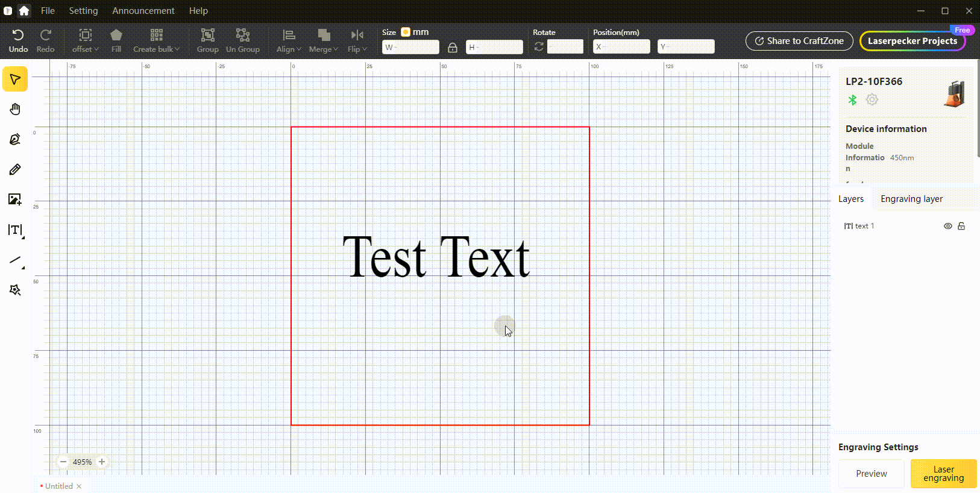
Task: Open the File menu
Action: coord(48,11)
